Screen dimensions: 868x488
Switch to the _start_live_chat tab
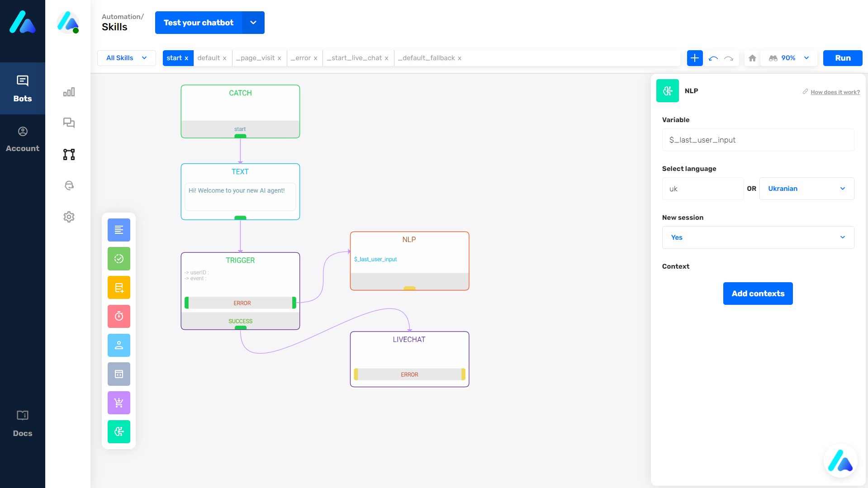coord(354,58)
